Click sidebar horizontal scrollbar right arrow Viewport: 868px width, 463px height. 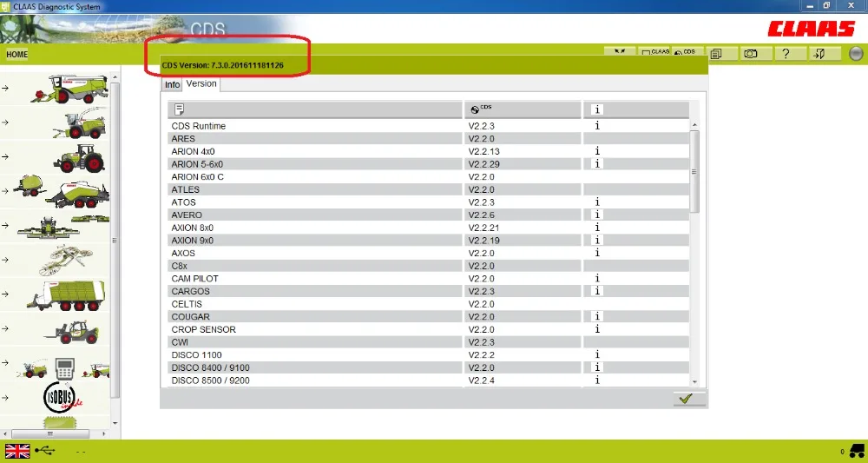[x=104, y=433]
